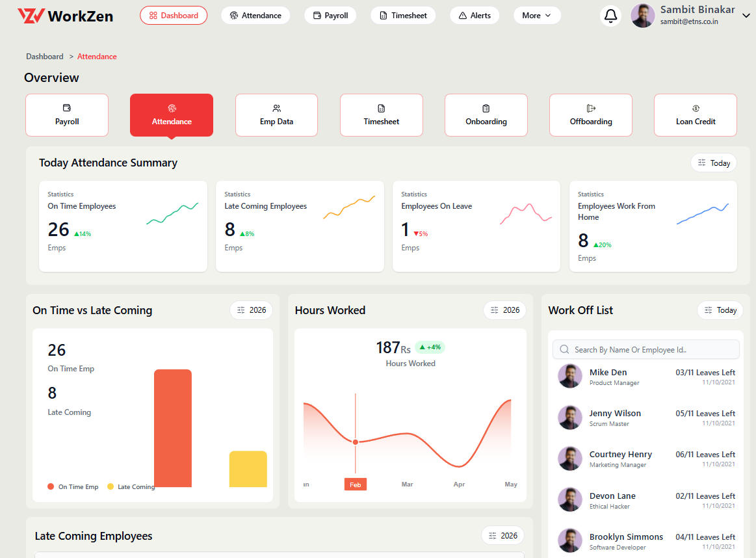The height and width of the screenshot is (558, 756).
Task: Select Jenny Wilson in Work Off List
Action: [615, 414]
